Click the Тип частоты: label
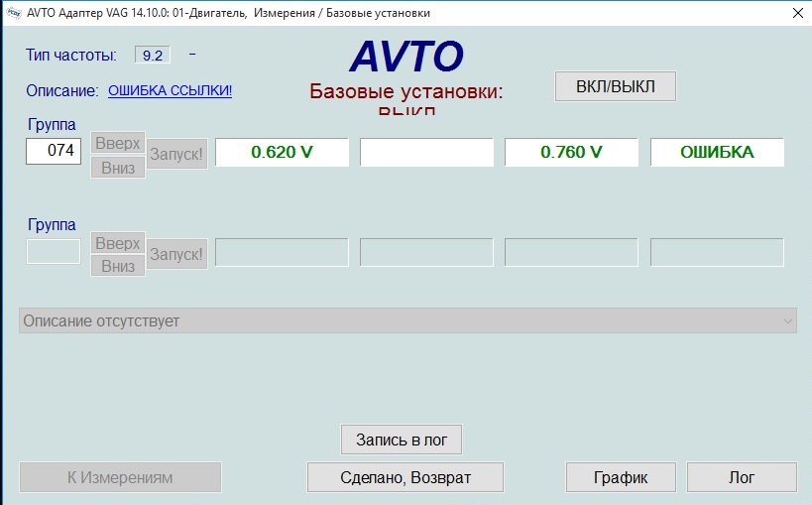This screenshot has height=505, width=812. click(x=71, y=55)
